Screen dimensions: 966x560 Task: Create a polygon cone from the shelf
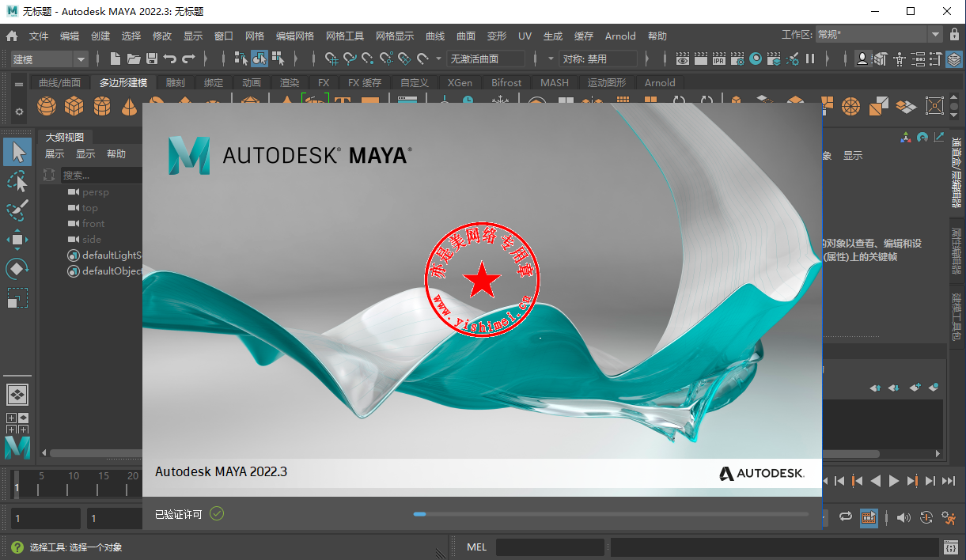(130, 105)
